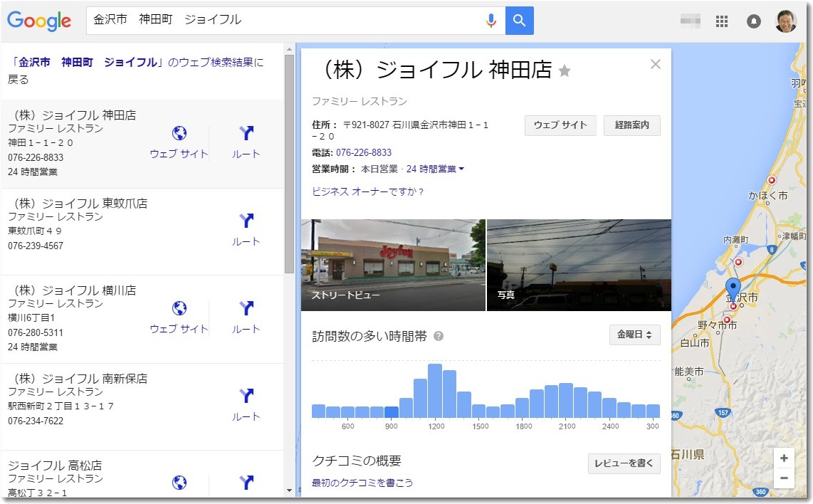Screen dimensions: 813x504
Task: Select （株）ジョイフル 神田店 list title
Action: point(72,115)
